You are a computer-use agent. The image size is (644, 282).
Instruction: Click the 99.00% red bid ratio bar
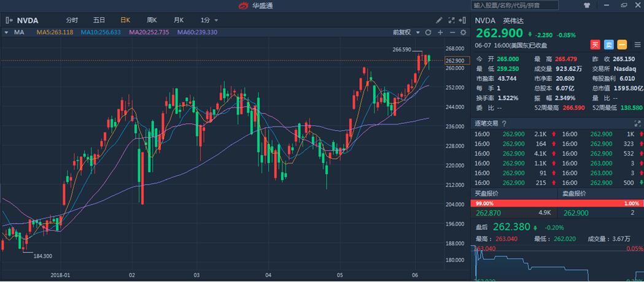pos(556,204)
